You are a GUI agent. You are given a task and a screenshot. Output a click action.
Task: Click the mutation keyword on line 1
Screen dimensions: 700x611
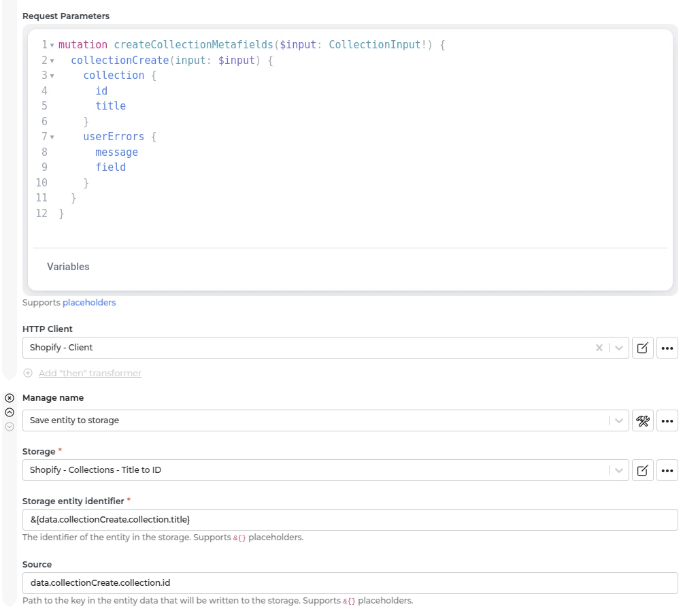pyautogui.click(x=82, y=45)
